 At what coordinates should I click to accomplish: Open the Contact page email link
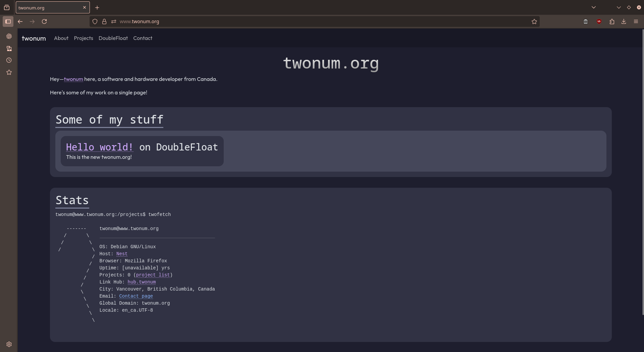coord(136,296)
